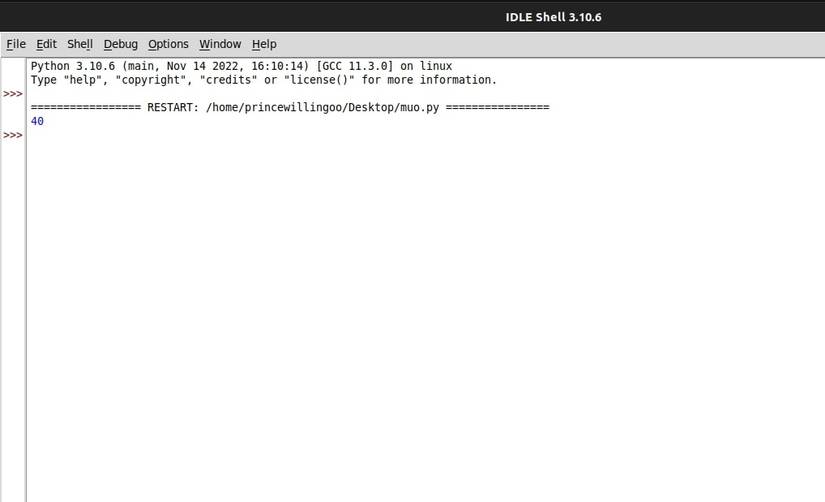Click the first >>> prompt in the sidebar

click(x=13, y=94)
